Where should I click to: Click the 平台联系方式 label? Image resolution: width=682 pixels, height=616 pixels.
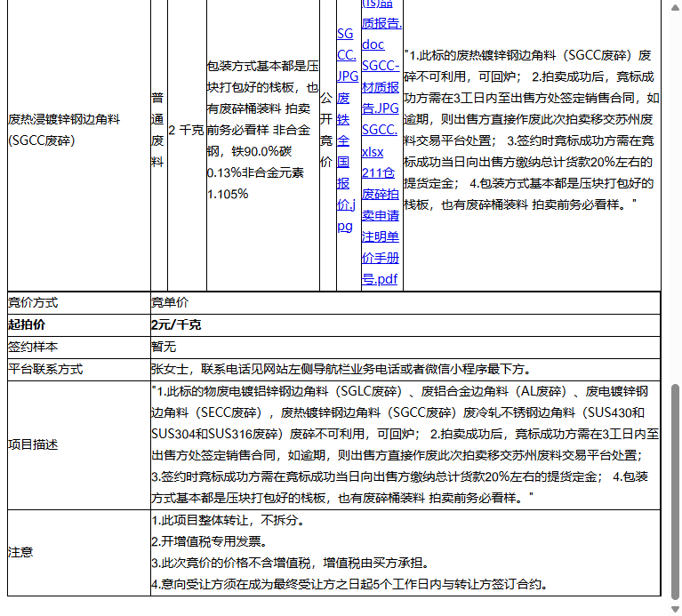pos(45,369)
